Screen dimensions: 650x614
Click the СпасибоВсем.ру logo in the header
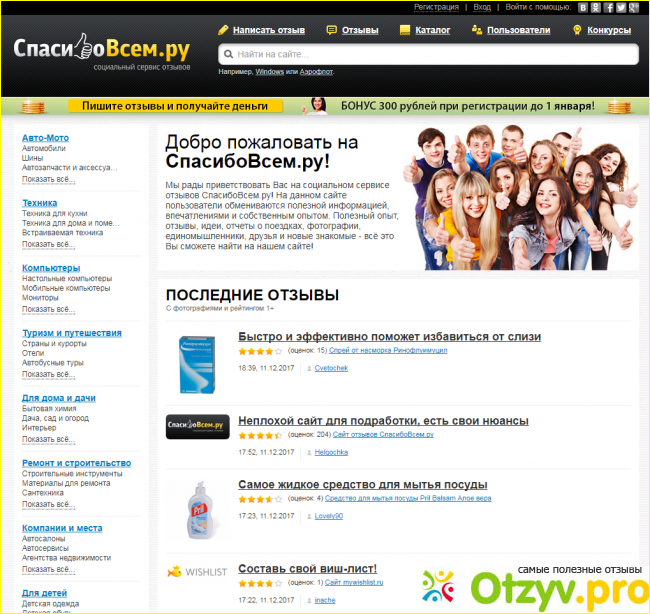click(x=100, y=48)
